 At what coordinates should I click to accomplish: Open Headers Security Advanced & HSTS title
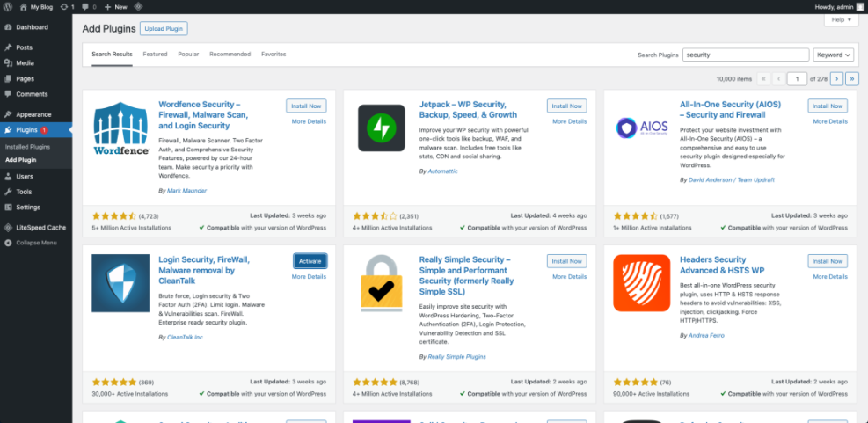click(x=722, y=265)
